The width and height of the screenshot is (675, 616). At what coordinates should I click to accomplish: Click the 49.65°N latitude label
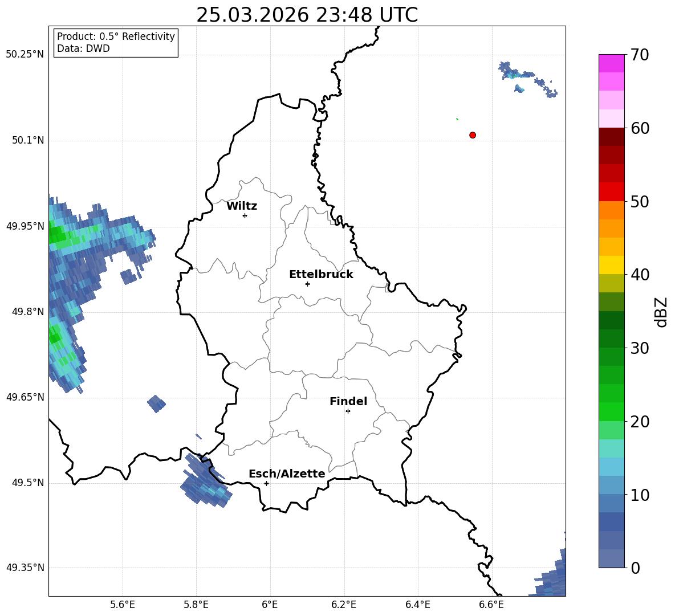(x=25, y=397)
